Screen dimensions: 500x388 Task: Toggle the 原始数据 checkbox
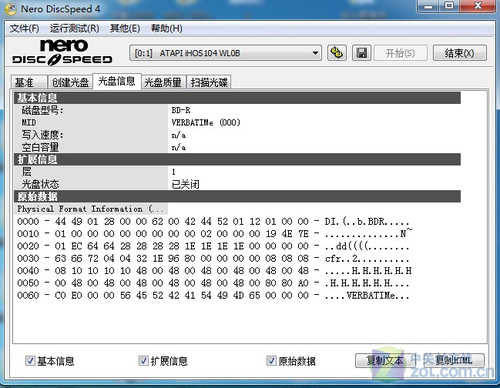tap(271, 360)
